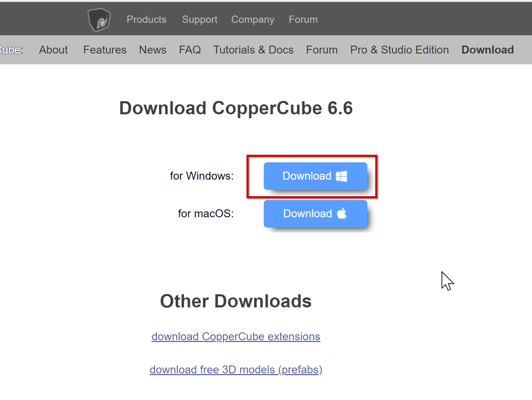Download CopperCube for Windows
The width and height of the screenshot is (532, 400).
pos(315,176)
